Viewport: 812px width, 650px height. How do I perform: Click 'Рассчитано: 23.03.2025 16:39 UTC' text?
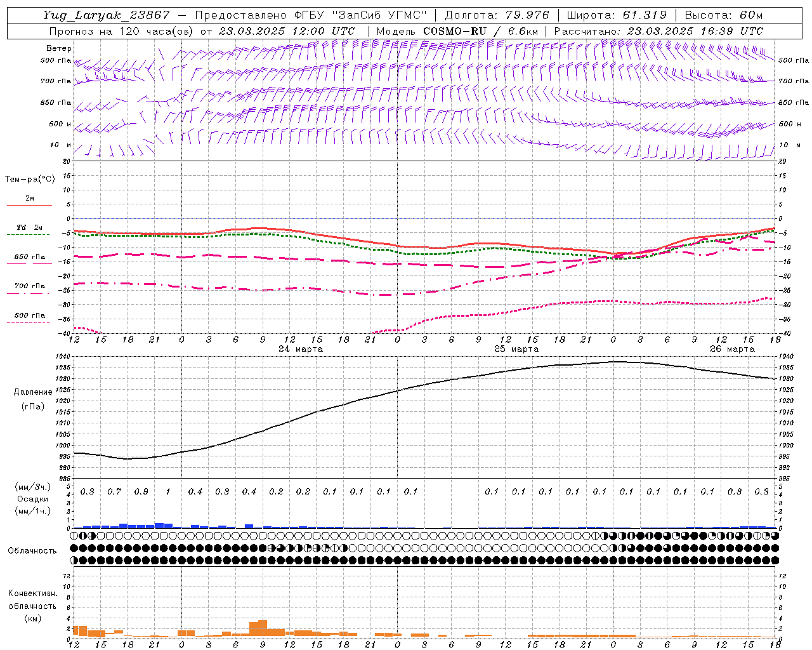(658, 31)
